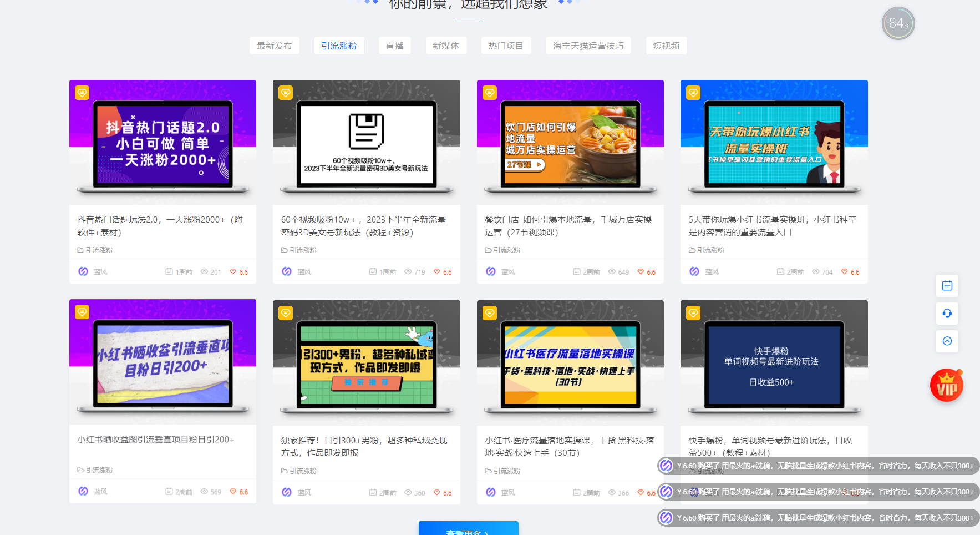Click VIP diamond badge on 抖音热门话题 card
This screenshot has height=535, width=980.
tap(82, 93)
